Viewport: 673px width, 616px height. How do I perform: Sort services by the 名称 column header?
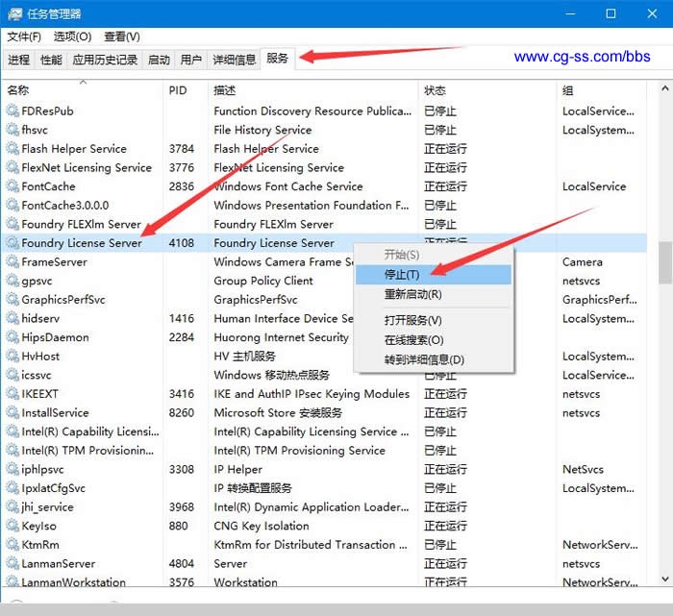[x=18, y=90]
